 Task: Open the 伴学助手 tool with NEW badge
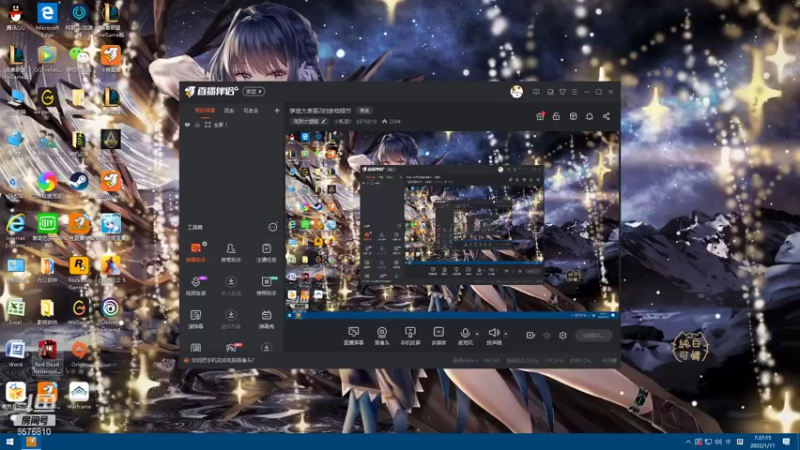pos(266,286)
